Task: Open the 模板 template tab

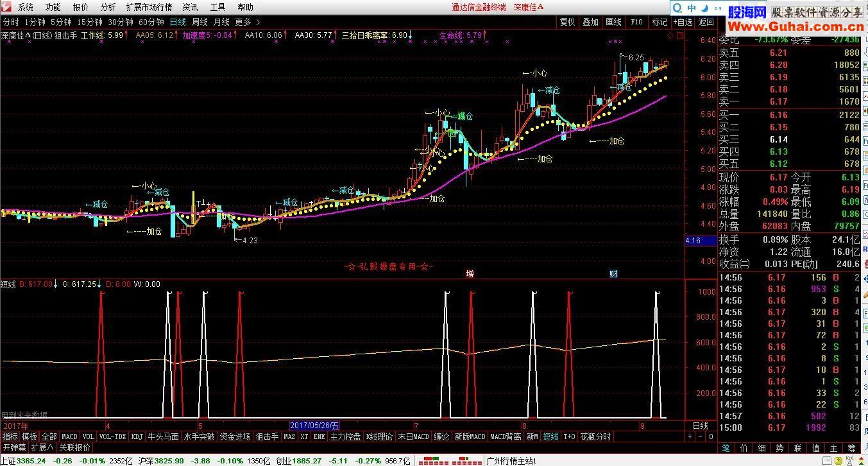Action: tap(30, 436)
